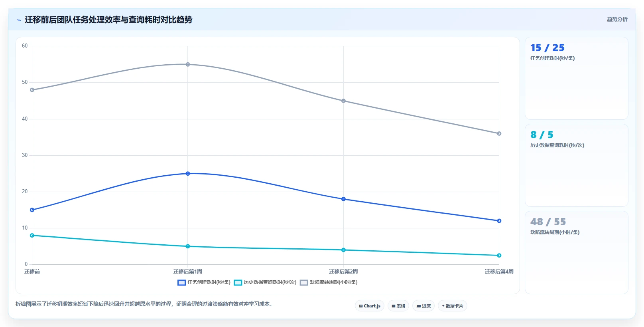The height and width of the screenshot is (327, 644).
Task: Toggle the 历史数据查询耗时(秒/次) legend swatch
Action: [238, 283]
